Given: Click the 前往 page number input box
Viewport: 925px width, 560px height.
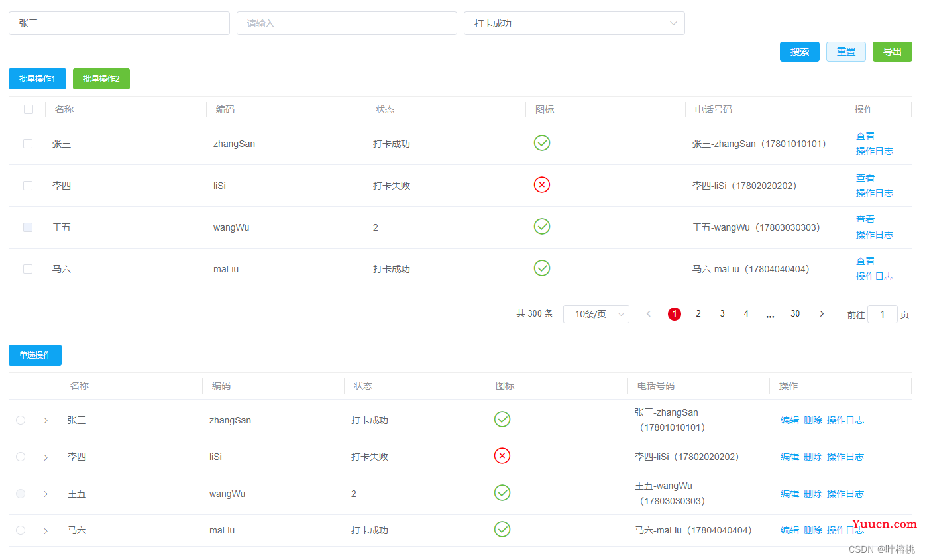Looking at the screenshot, I should 883,314.
